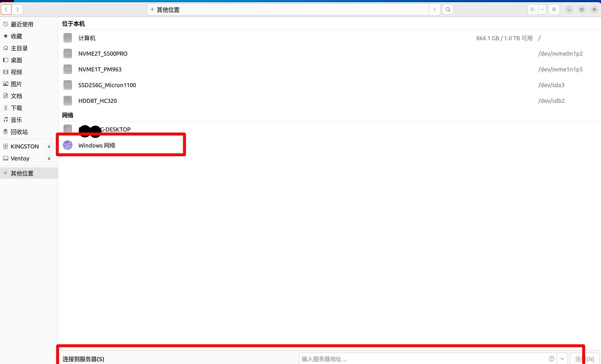Open the DESKTOP network computer
Image resolution: width=601 pixels, height=364 pixels.
coord(329,129)
